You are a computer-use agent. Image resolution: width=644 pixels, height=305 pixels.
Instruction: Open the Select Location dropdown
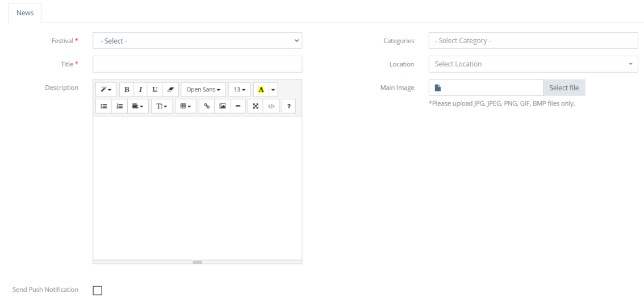click(533, 64)
